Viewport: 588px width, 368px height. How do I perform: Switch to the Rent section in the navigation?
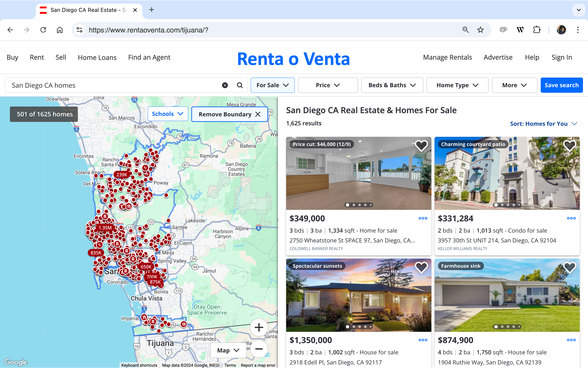pos(37,57)
